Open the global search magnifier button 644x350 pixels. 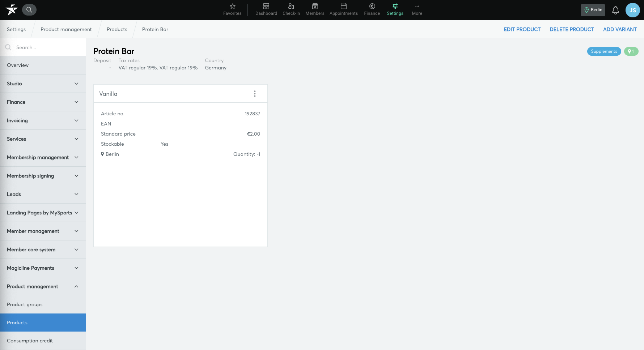coord(29,10)
